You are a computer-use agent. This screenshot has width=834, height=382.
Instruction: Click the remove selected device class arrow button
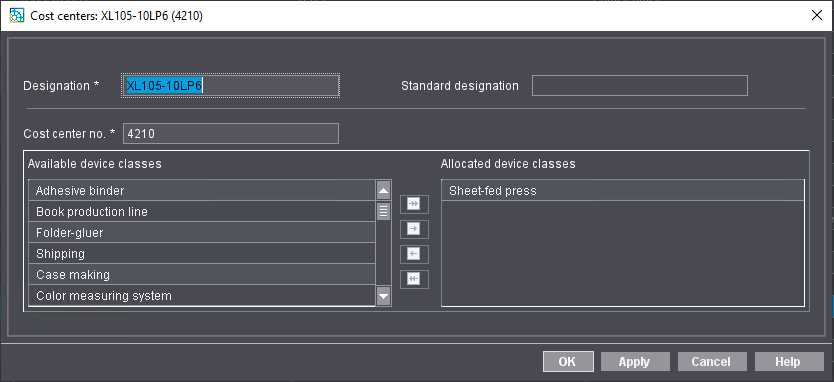click(x=414, y=254)
